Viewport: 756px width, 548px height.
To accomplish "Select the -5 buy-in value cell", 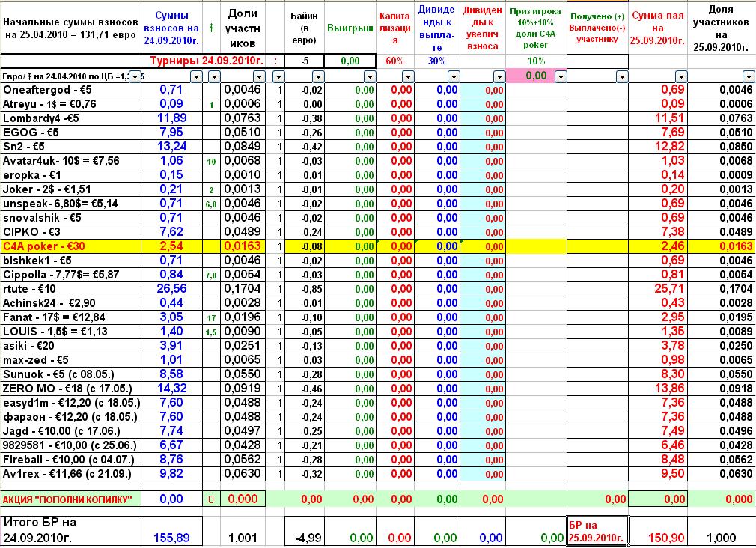I will click(304, 61).
